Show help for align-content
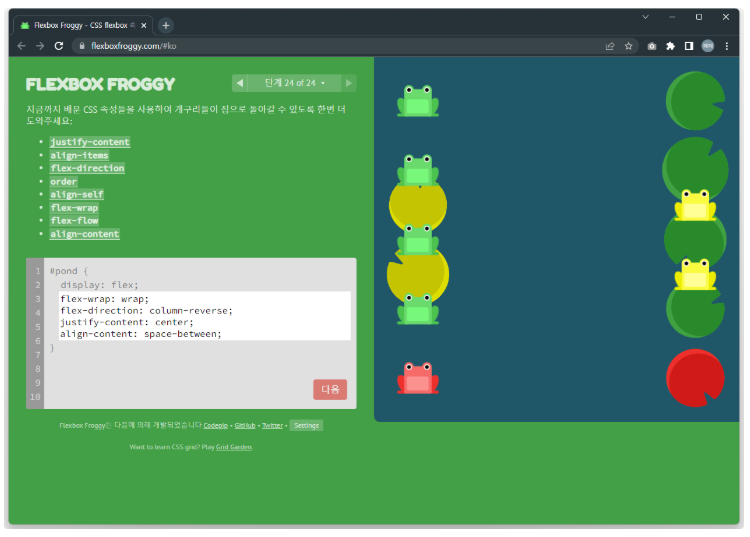This screenshot has height=537, width=750. point(85,234)
